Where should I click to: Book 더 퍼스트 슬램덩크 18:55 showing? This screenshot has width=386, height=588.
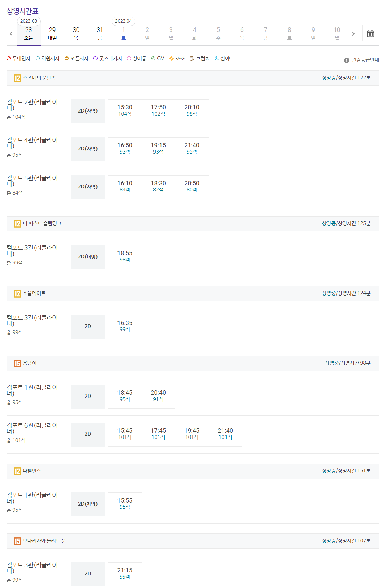tap(125, 257)
